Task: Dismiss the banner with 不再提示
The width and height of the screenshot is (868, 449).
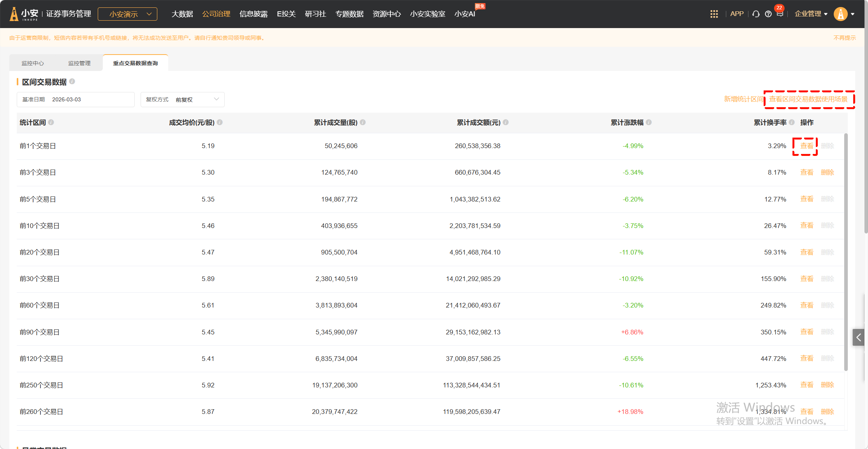Action: pyautogui.click(x=844, y=38)
